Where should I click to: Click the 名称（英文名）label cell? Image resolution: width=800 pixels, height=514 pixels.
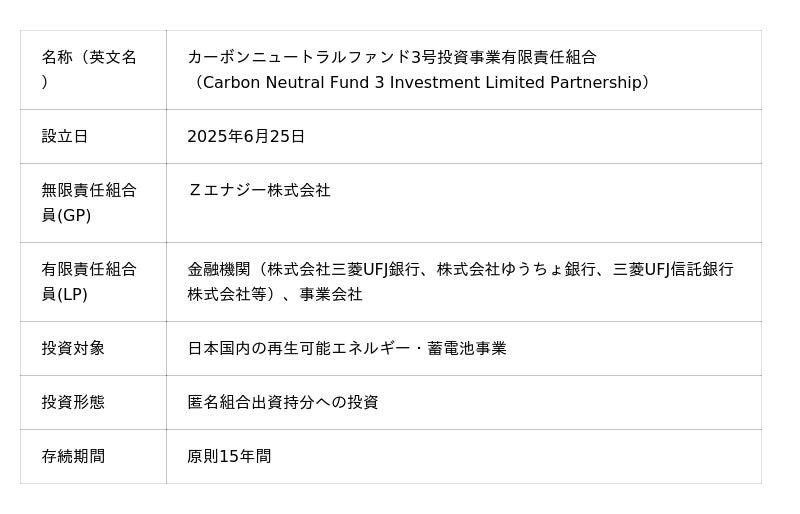coord(93,70)
